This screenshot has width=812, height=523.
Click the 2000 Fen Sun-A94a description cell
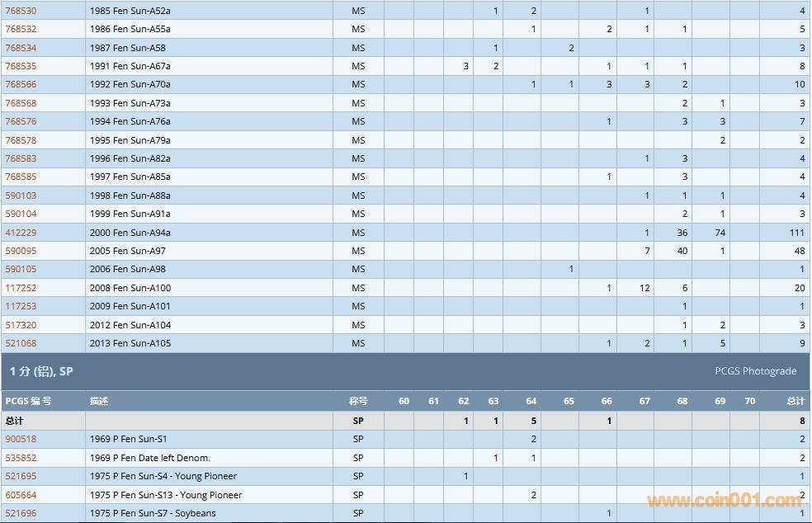(x=130, y=233)
